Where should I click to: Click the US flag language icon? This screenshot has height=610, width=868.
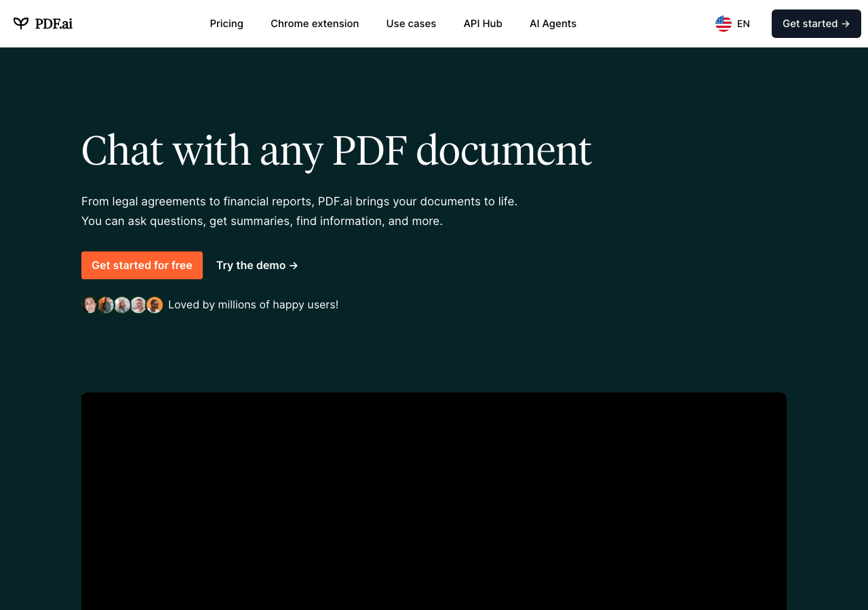click(724, 24)
